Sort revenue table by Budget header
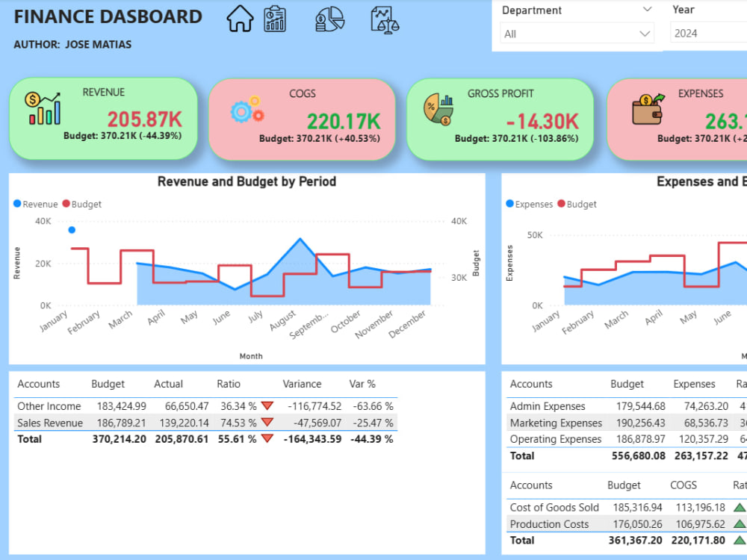 tap(108, 384)
